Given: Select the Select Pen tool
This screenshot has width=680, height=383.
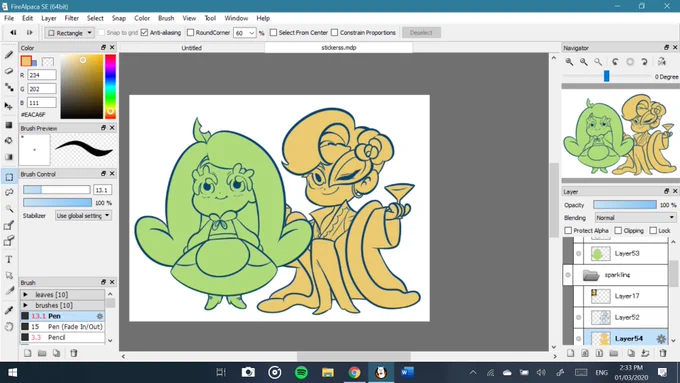Looking at the screenshot, I should pos(9,225).
